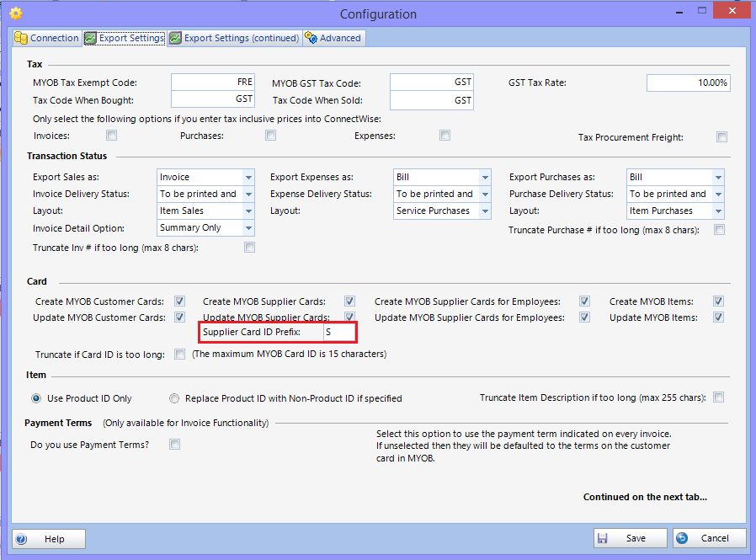The width and height of the screenshot is (756, 560).
Task: Edit GST Tax Rate field
Action: point(689,83)
